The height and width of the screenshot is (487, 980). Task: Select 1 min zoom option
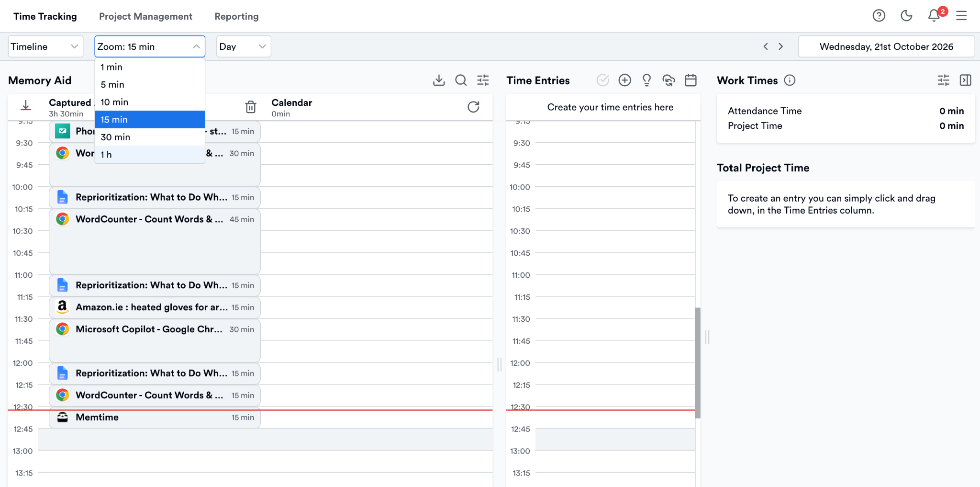[150, 67]
